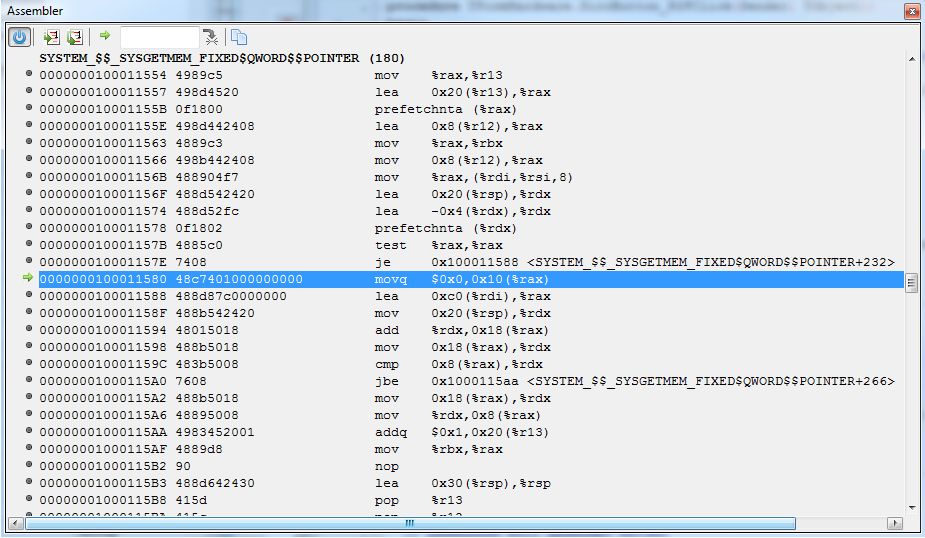Click the go to address input field

pyautogui.click(x=158, y=37)
